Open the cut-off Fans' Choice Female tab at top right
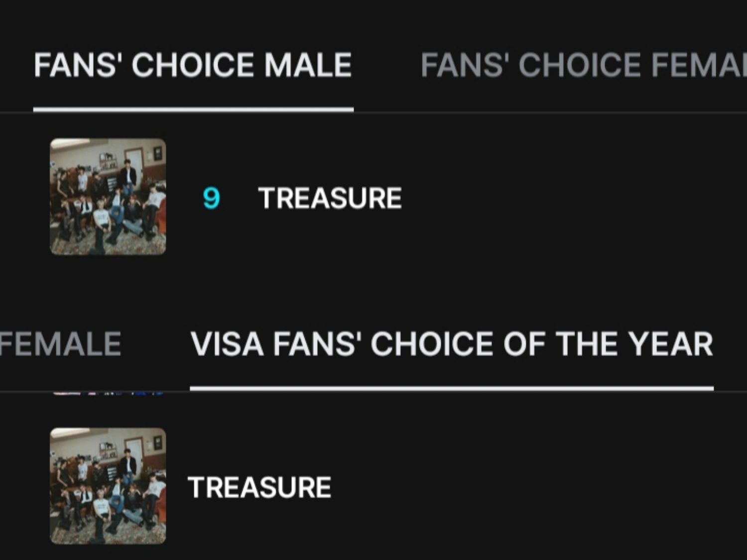Screen dimensions: 747x560 [583, 65]
